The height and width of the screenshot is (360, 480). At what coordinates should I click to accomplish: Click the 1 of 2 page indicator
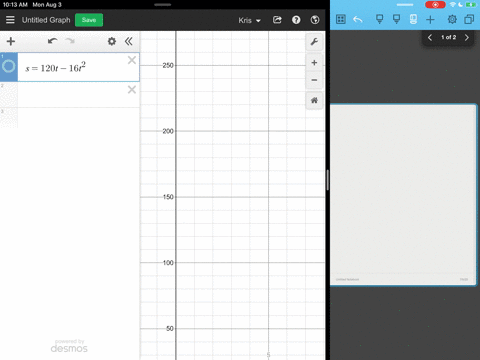point(448,37)
